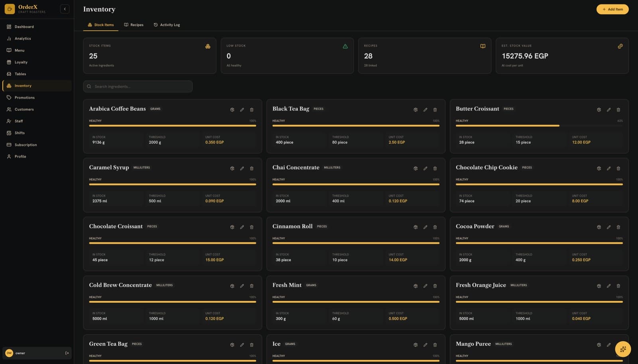
Task: Open the Staff sidebar section
Action: (x=37, y=121)
